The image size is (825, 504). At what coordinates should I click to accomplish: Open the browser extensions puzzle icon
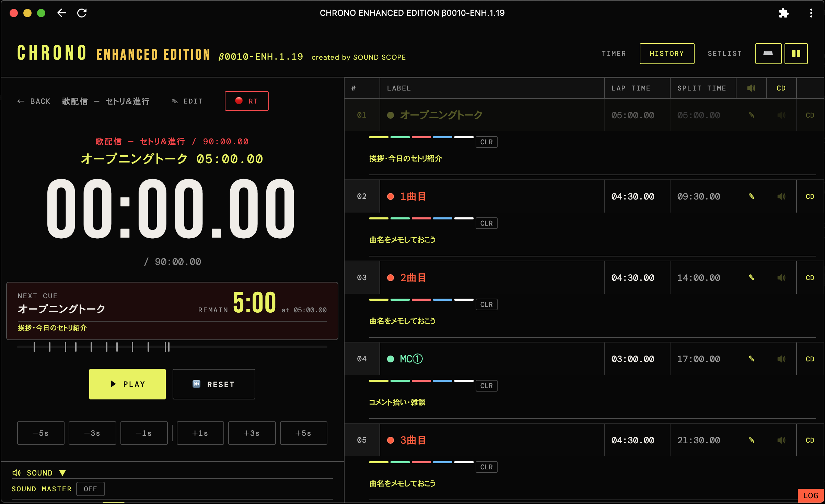coord(783,13)
